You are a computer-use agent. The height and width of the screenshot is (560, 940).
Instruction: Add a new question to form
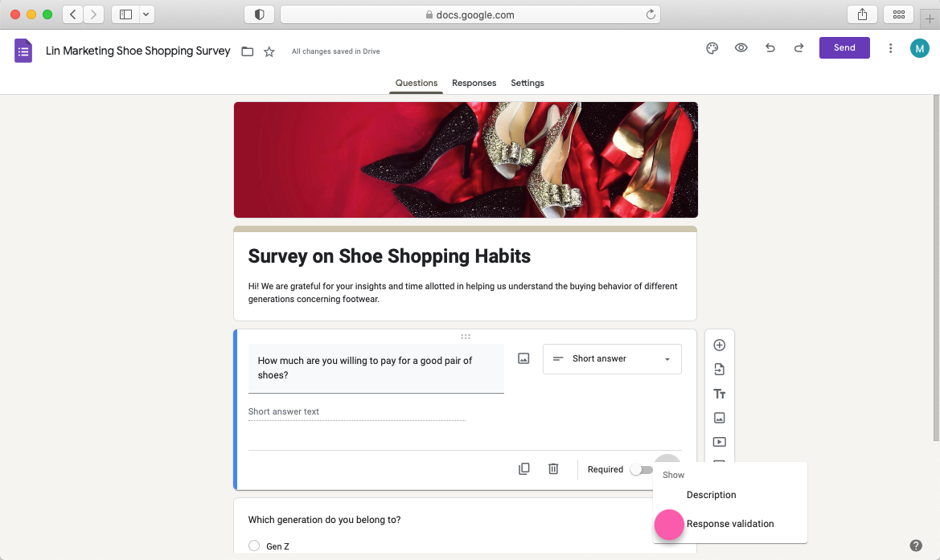pos(719,345)
